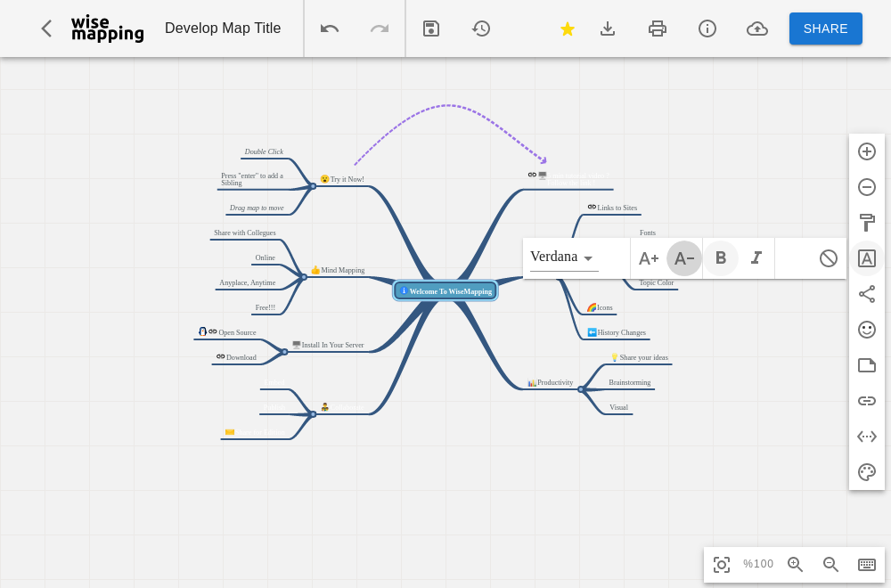This screenshot has width=891, height=588.
Task: Add a relationship between topics
Action: 867,437
